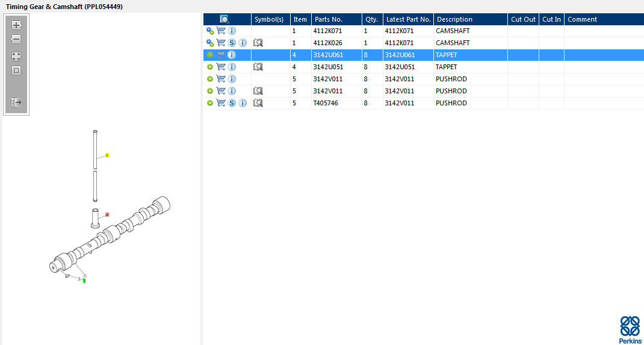
Task: Click the single-square fit view icon
Action: [x=16, y=70]
